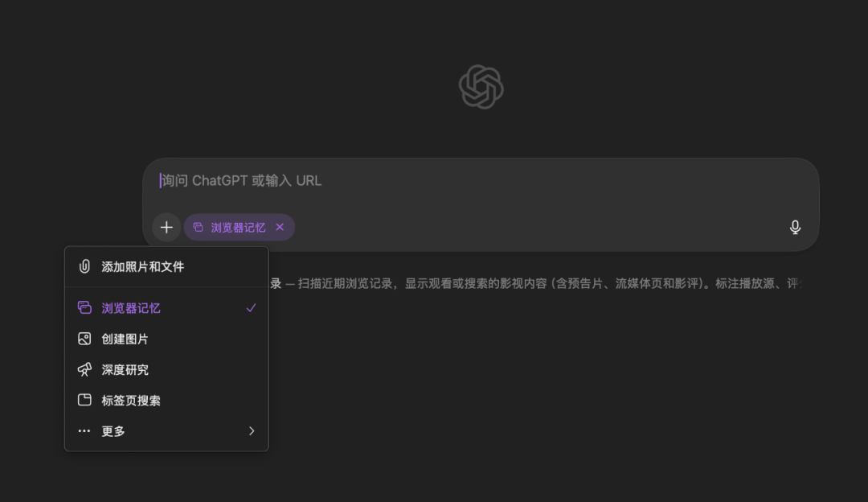Click the ChatGPT logo above the input
Screen dimensions: 868x502
[x=481, y=87]
